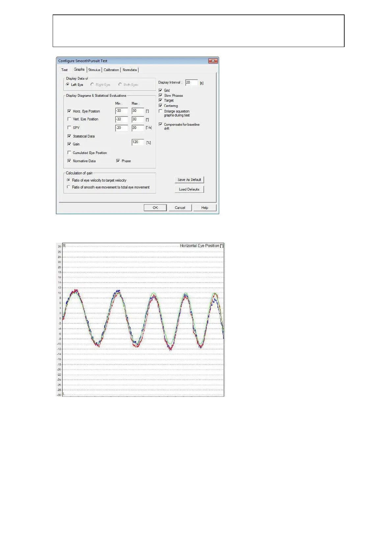The height and width of the screenshot is (554, 392).
Task: Open the Stimulus tab
Action: [94, 70]
